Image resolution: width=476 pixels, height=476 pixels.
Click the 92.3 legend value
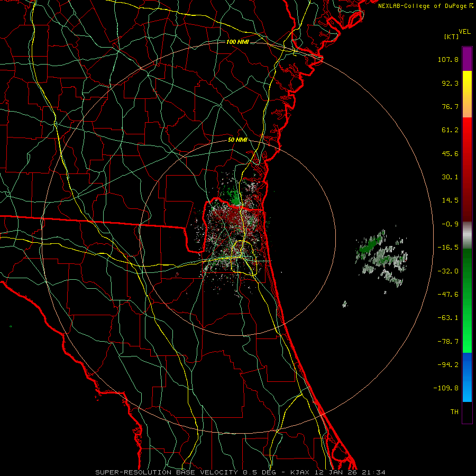[450, 83]
